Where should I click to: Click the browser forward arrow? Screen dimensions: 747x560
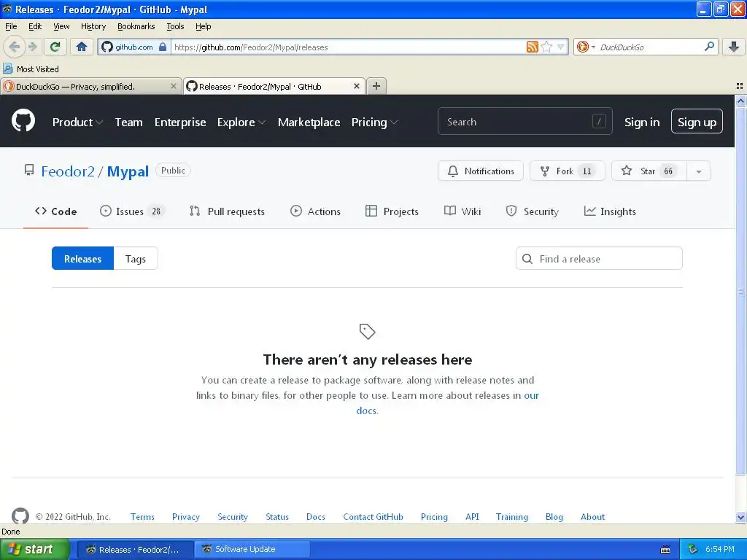(x=32, y=47)
